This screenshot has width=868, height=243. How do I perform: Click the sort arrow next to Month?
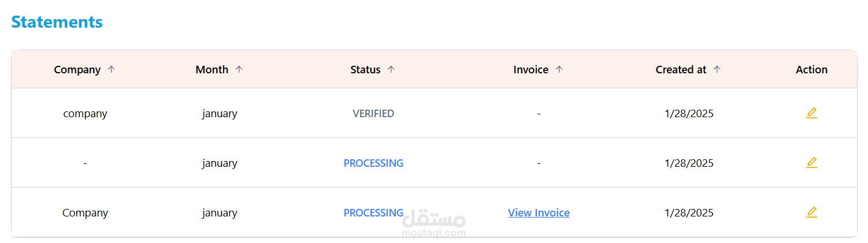click(239, 69)
